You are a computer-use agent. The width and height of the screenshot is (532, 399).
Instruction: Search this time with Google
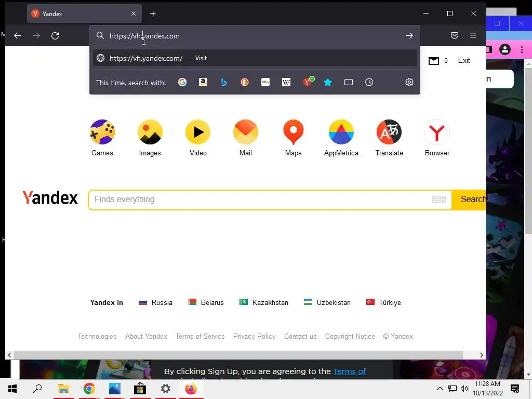pyautogui.click(x=182, y=82)
